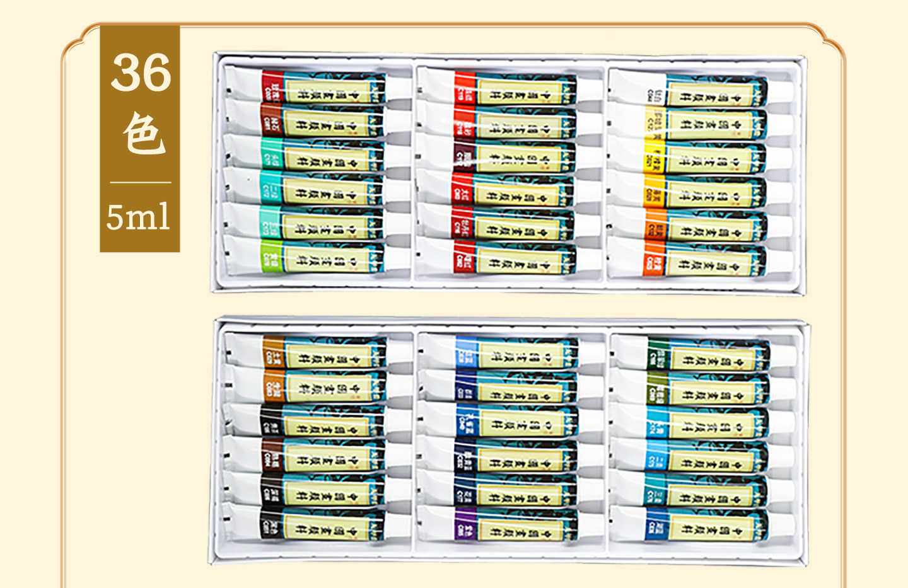Select the purple paint tube's color band
This screenshot has height=588, width=908.
(465, 524)
